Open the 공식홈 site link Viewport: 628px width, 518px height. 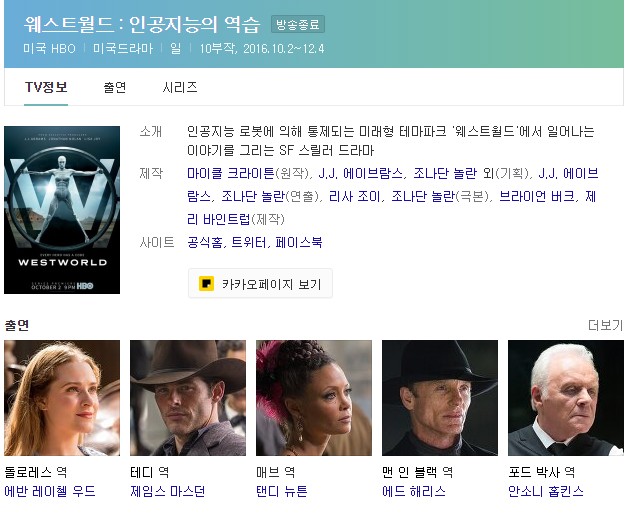tap(204, 242)
